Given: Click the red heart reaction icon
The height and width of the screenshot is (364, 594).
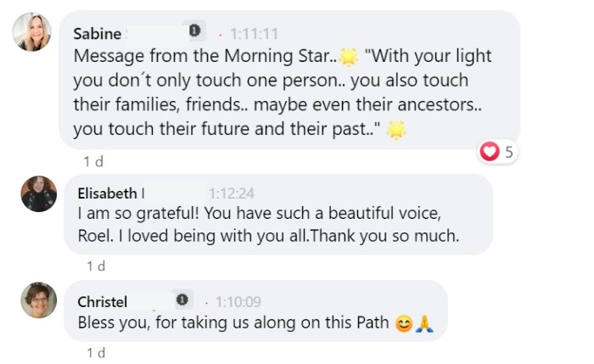Looking at the screenshot, I should [x=489, y=152].
